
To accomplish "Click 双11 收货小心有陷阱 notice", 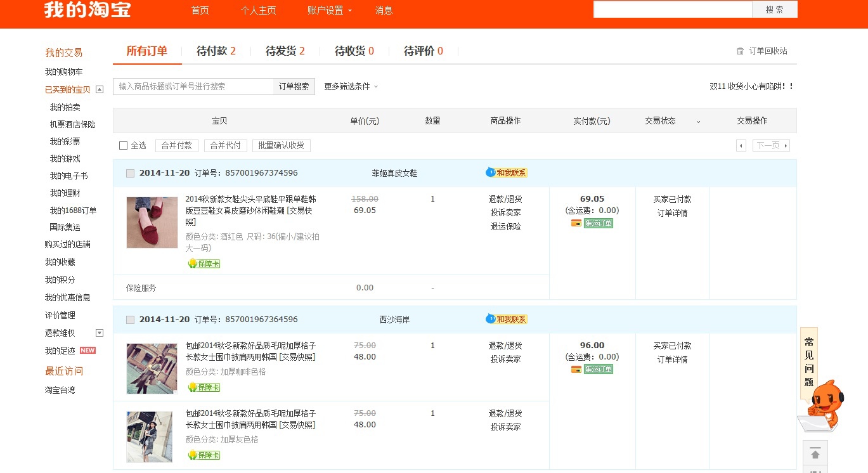I will coord(751,86).
